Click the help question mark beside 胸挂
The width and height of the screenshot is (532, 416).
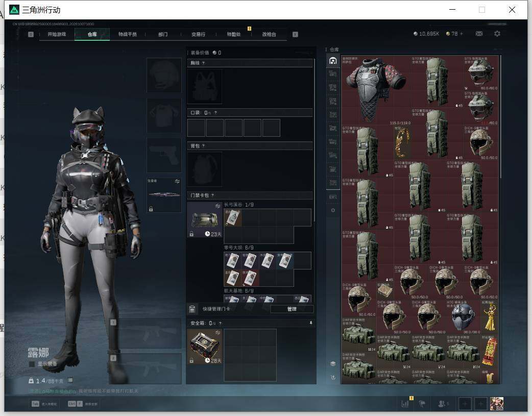click(203, 63)
